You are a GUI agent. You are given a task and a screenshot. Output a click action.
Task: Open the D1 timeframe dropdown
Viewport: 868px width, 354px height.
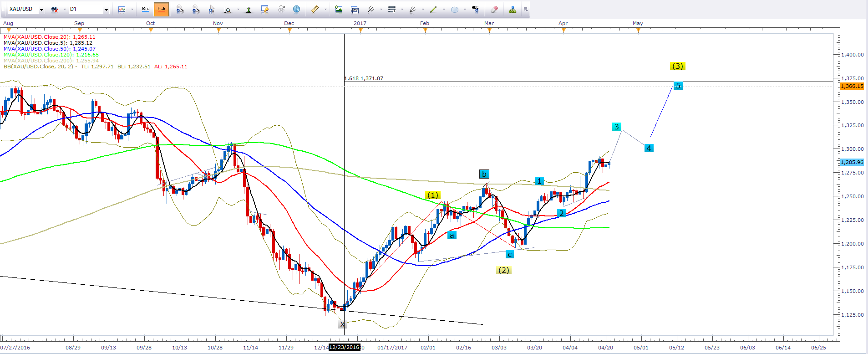pos(106,10)
